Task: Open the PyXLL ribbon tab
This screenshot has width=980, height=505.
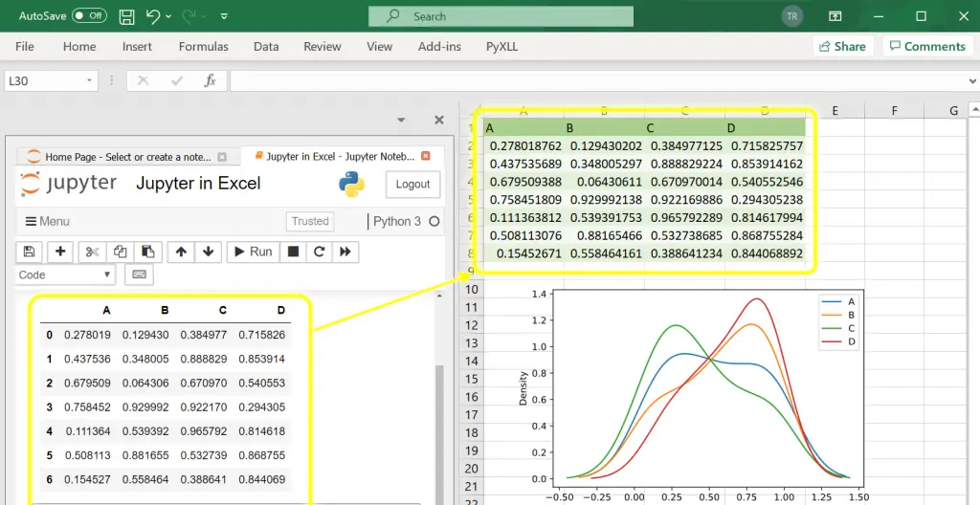Action: (x=501, y=46)
